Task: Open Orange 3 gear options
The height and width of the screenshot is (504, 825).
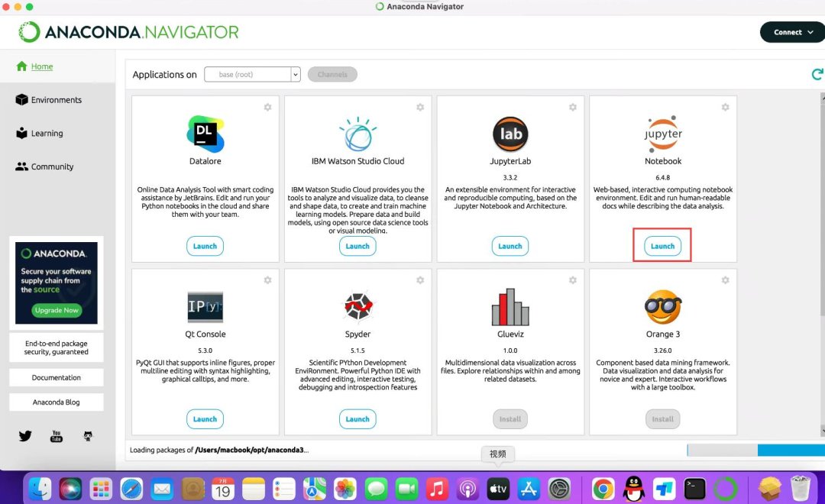Action: click(x=726, y=280)
